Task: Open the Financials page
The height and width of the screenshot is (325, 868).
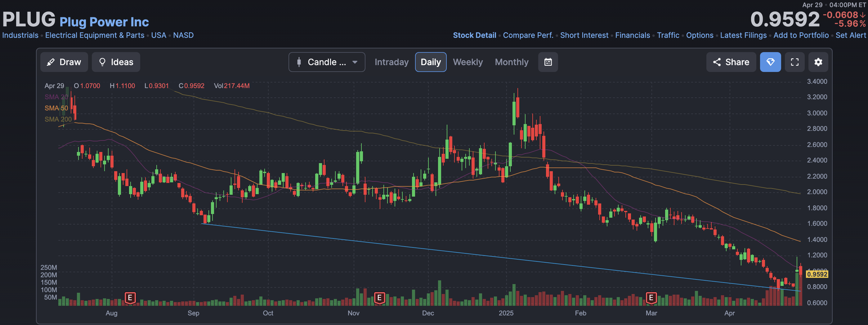Action: (x=633, y=35)
